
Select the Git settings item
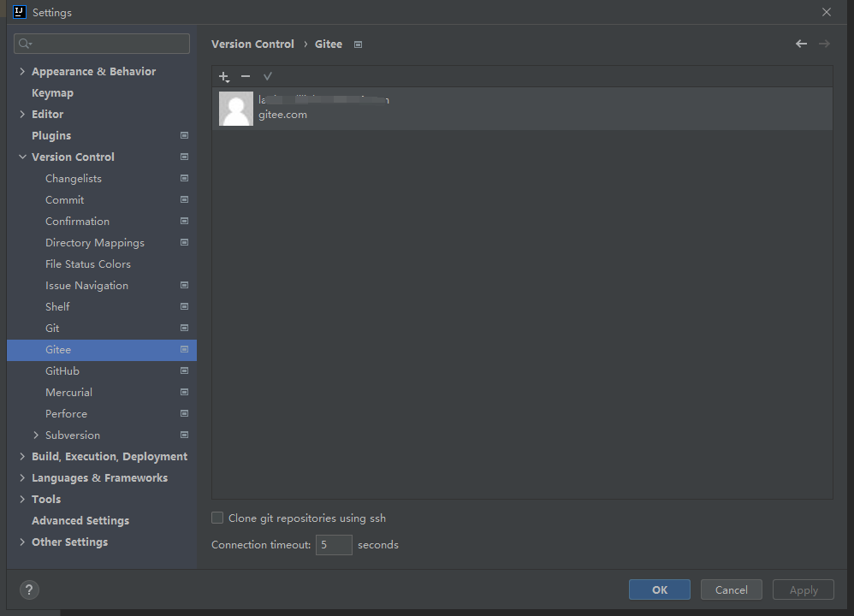coord(52,329)
